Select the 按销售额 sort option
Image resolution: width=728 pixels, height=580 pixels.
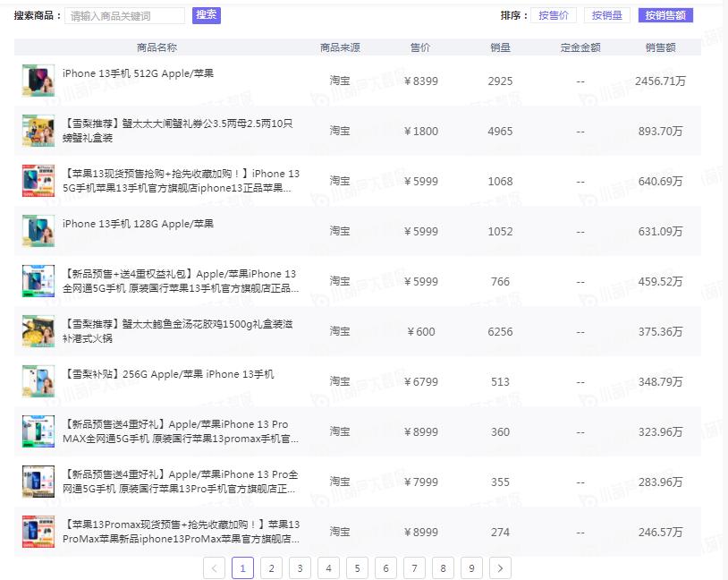[x=665, y=15]
